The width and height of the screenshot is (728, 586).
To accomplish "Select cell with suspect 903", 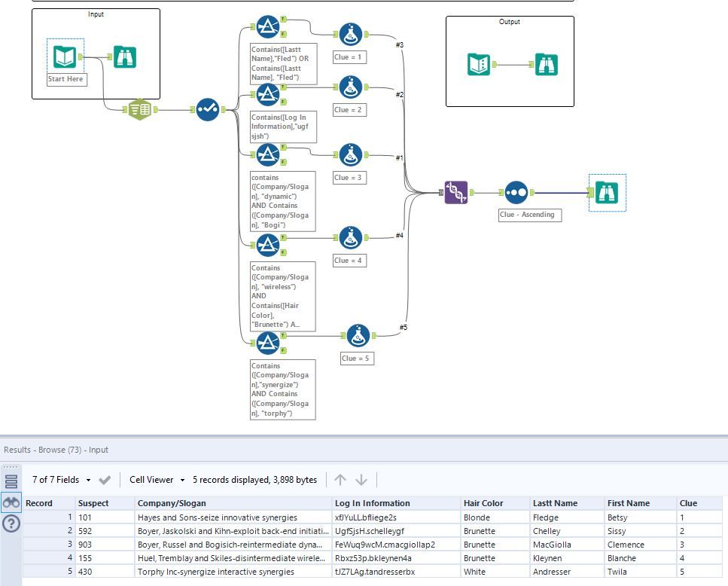I will (105, 545).
